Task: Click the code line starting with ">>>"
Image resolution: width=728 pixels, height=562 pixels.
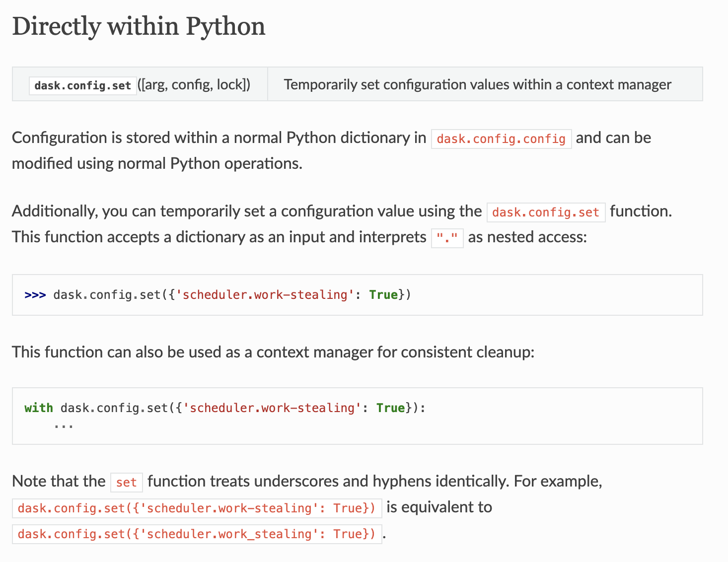Action: point(218,295)
